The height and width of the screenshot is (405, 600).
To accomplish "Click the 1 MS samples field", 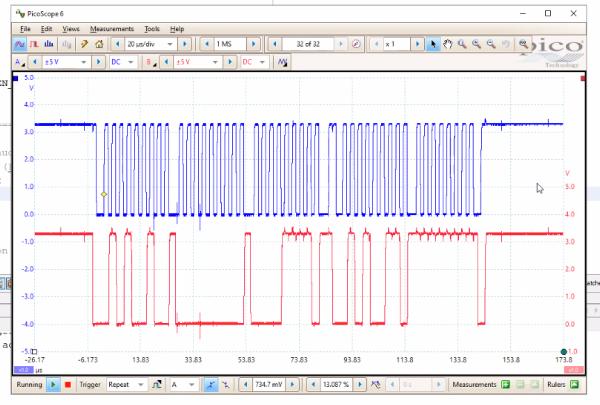I will [x=230, y=44].
